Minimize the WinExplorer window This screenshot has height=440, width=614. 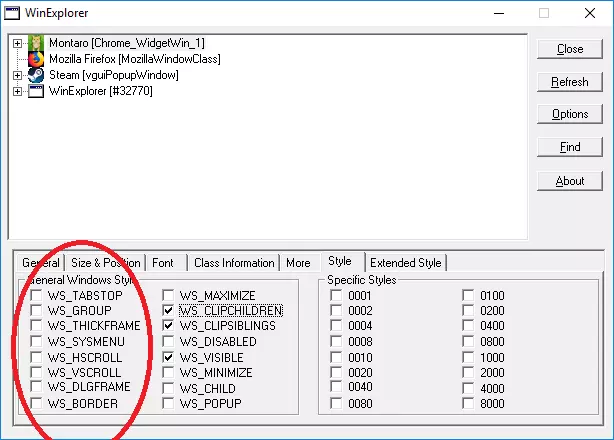pos(499,13)
